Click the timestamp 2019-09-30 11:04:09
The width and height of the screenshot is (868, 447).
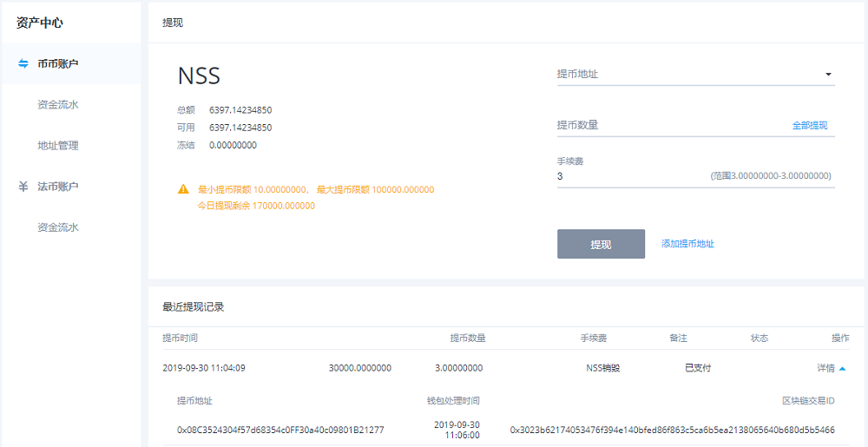tap(204, 368)
